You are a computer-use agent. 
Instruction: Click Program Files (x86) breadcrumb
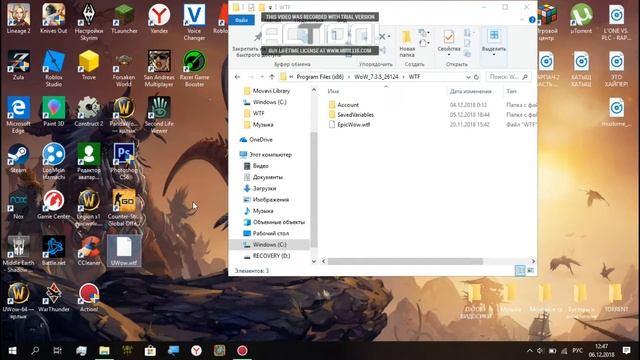[320, 77]
